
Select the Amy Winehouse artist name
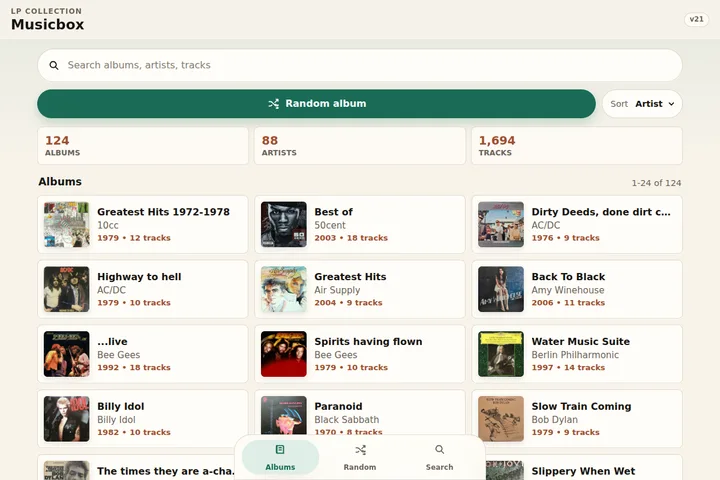coord(568,290)
